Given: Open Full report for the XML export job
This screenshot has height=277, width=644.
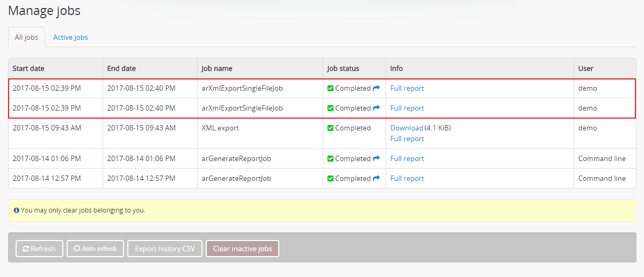Looking at the screenshot, I should pos(407,138).
